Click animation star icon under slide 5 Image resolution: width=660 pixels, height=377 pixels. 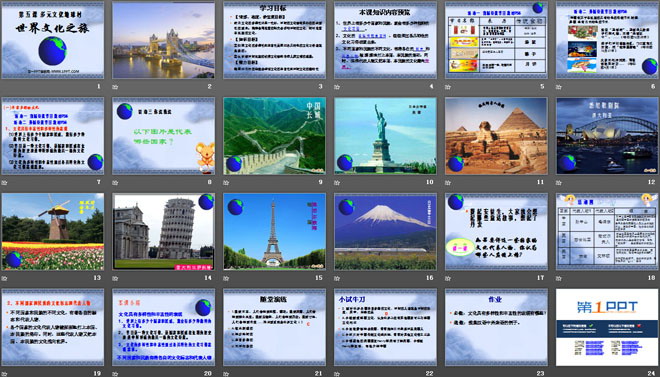tap(448, 87)
